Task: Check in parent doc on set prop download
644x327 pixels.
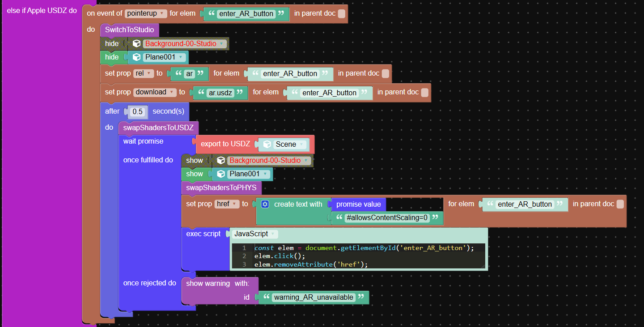Action: click(x=425, y=92)
